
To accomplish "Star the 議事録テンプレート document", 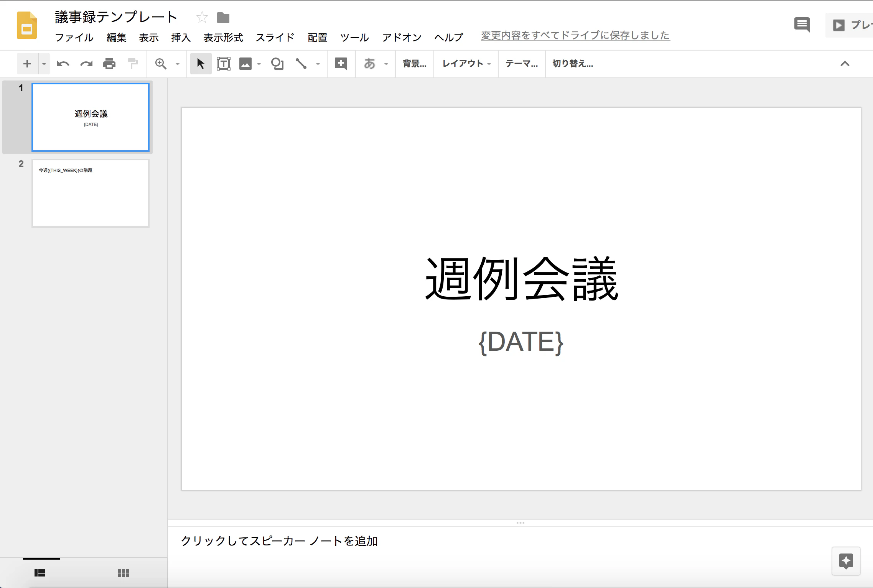I will click(202, 17).
